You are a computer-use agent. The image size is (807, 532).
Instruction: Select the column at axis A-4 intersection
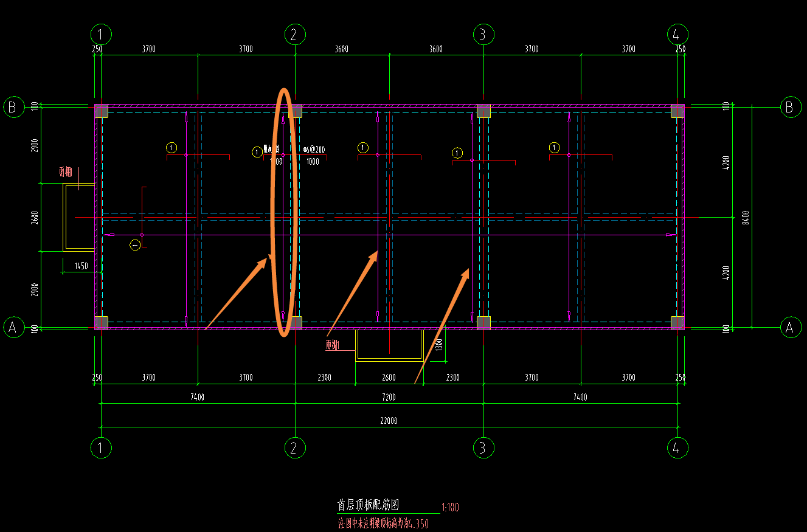(x=677, y=323)
